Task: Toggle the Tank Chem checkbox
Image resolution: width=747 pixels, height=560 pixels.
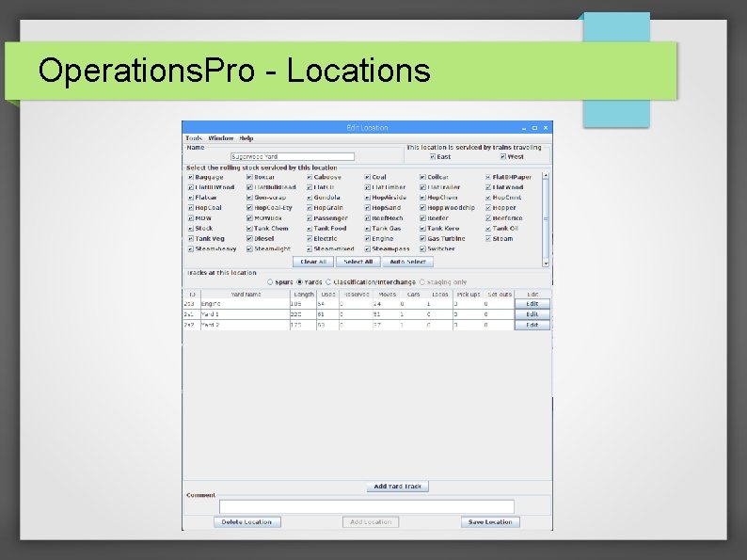Action: pos(249,229)
